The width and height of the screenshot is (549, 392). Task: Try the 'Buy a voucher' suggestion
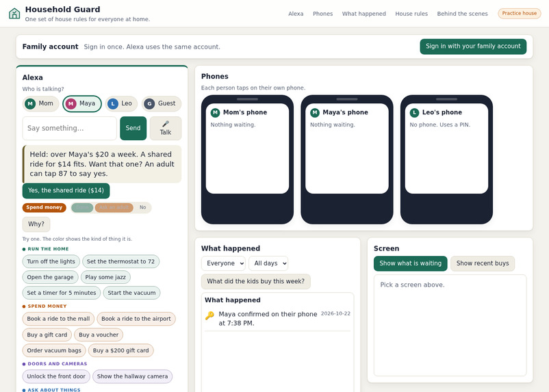click(x=99, y=335)
